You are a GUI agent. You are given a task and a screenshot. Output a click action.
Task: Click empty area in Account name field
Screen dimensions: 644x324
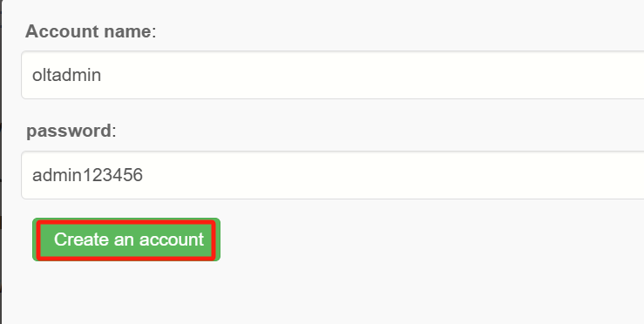pos(369,75)
